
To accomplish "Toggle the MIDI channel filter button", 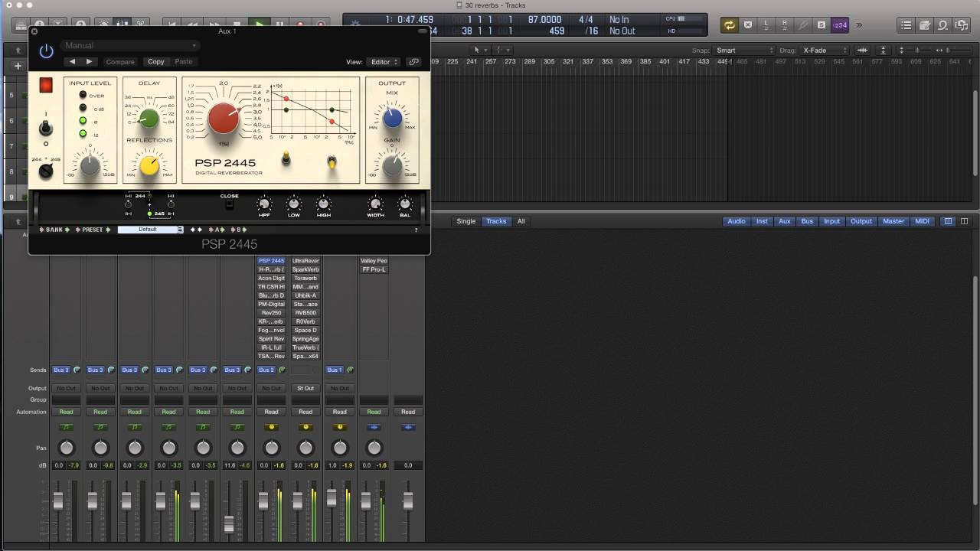I will click(x=923, y=221).
